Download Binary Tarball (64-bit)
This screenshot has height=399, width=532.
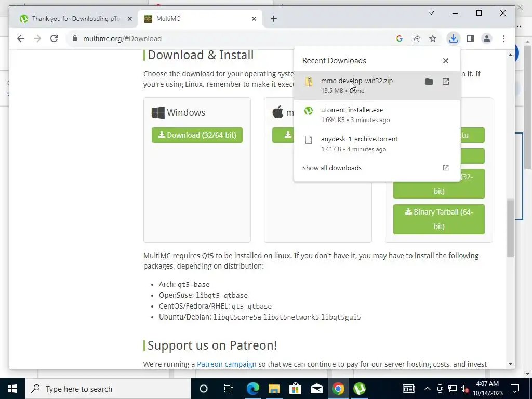click(x=438, y=219)
